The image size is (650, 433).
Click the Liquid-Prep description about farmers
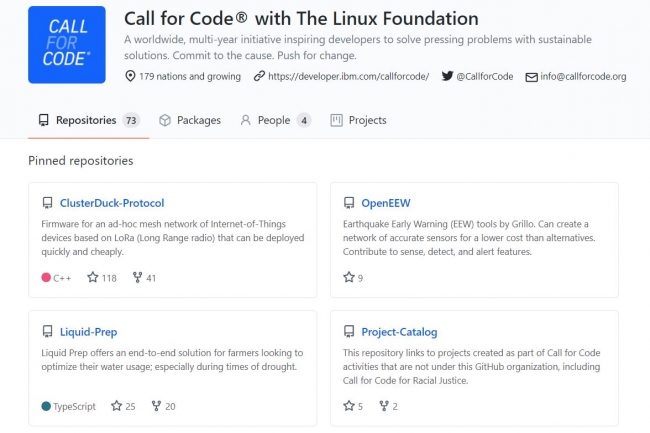click(x=172, y=360)
